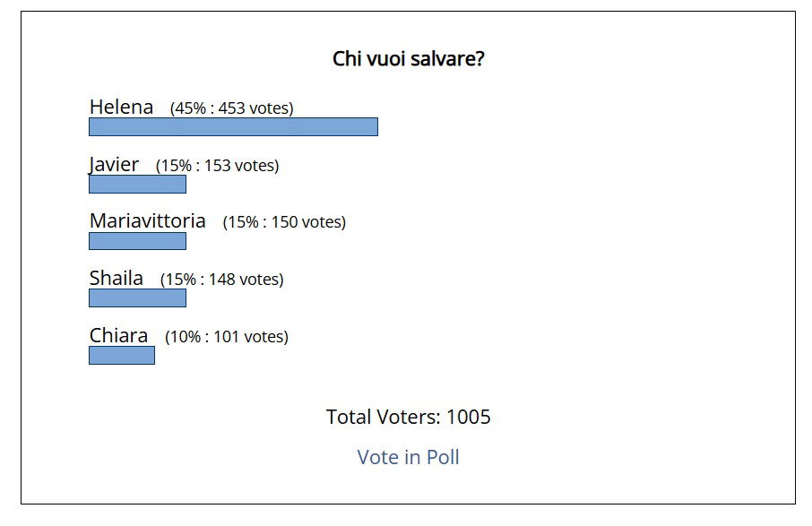Image resolution: width=812 pixels, height=526 pixels.
Task: Click Mariavittoria's blue result bar
Action: 137,241
